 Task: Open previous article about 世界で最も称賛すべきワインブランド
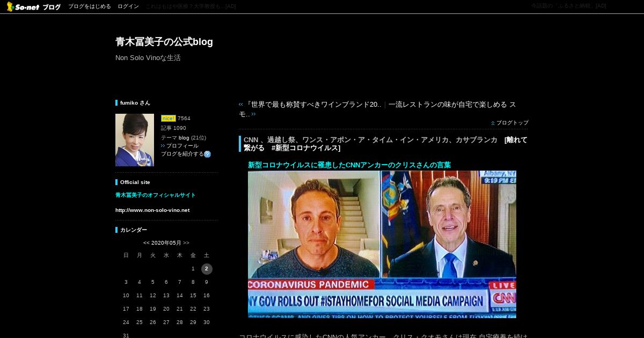click(313, 105)
